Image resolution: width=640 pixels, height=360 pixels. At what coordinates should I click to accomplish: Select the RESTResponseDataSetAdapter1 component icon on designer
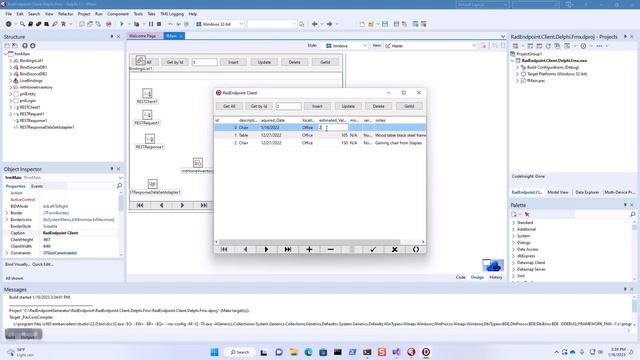click(153, 184)
